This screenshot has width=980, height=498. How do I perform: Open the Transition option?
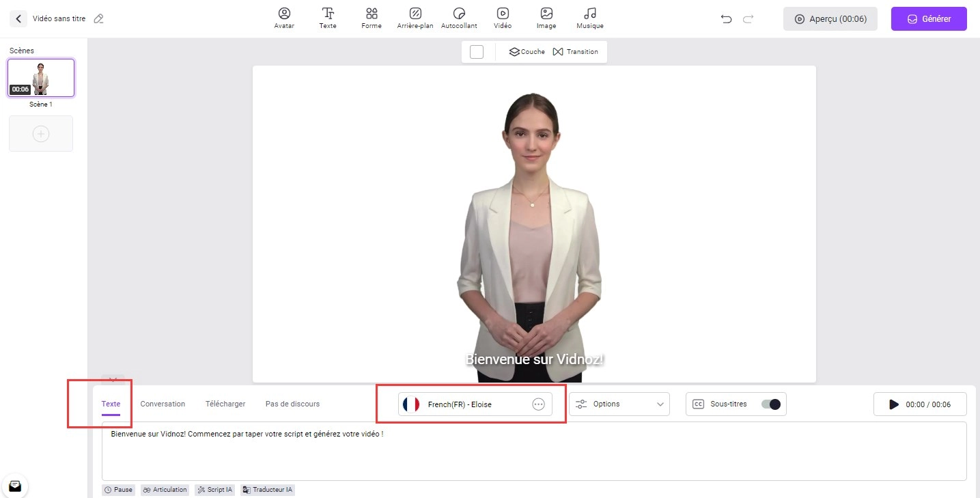tap(575, 52)
